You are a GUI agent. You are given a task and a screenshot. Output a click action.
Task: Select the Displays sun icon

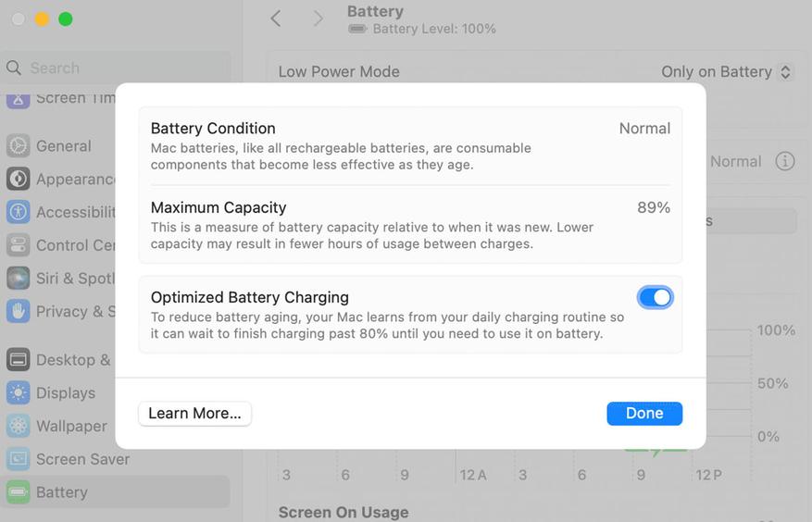[19, 393]
